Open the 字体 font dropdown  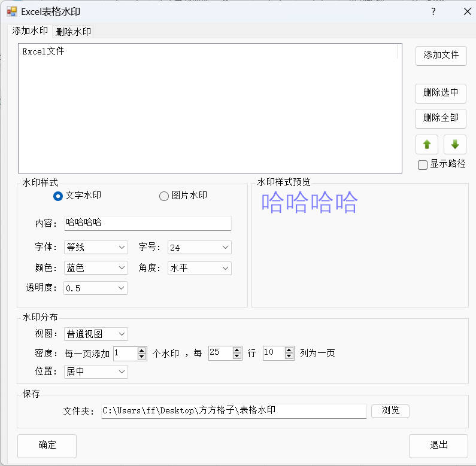[x=96, y=247]
